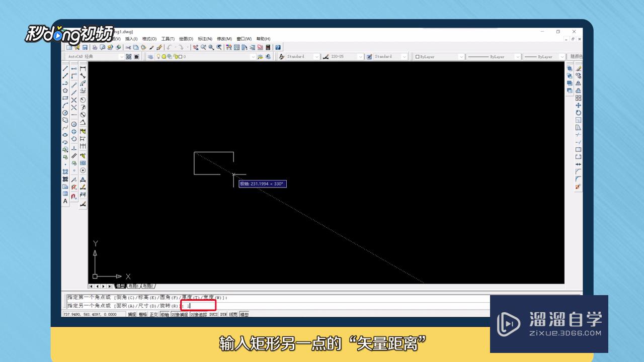Click the layout tab scroll-to-first arrow

(x=91, y=286)
